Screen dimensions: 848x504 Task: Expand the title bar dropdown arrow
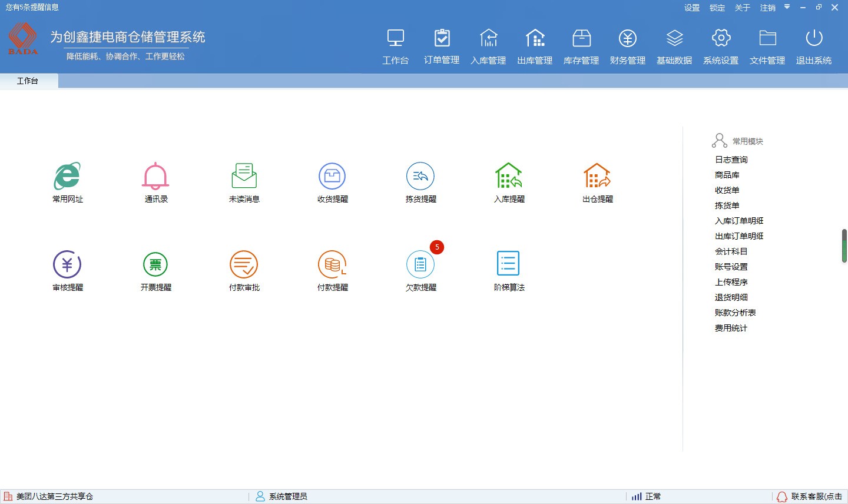point(787,7)
